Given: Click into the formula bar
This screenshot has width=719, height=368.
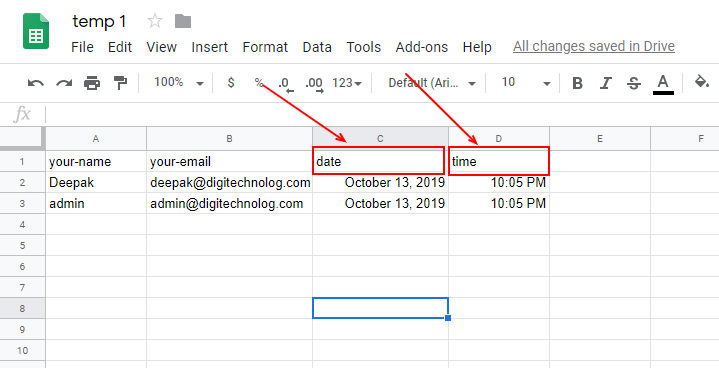Looking at the screenshot, I should [x=381, y=114].
